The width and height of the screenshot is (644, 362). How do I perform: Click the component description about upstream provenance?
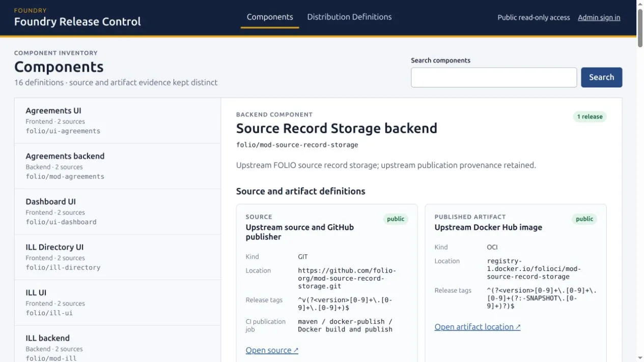tap(386, 165)
